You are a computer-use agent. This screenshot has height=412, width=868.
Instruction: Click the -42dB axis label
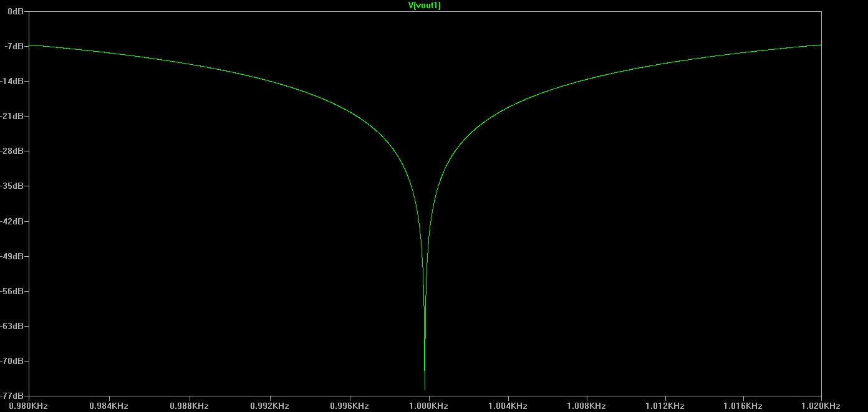pyautogui.click(x=12, y=221)
